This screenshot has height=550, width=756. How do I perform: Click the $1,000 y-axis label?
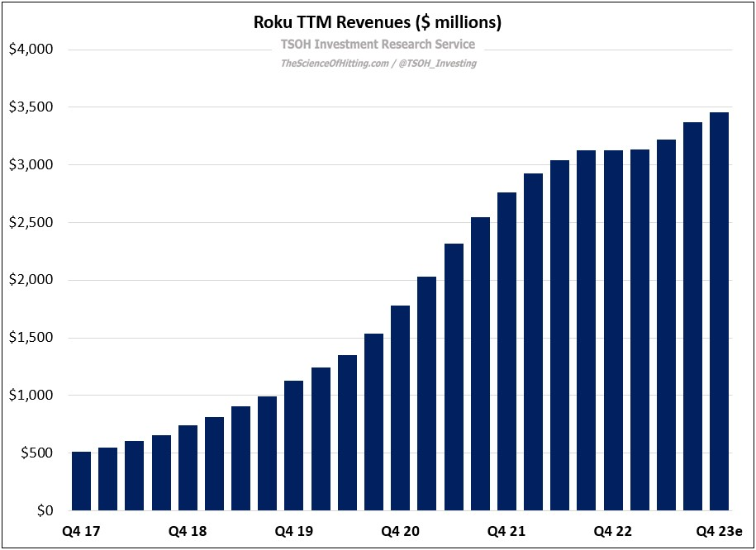[x=31, y=396]
